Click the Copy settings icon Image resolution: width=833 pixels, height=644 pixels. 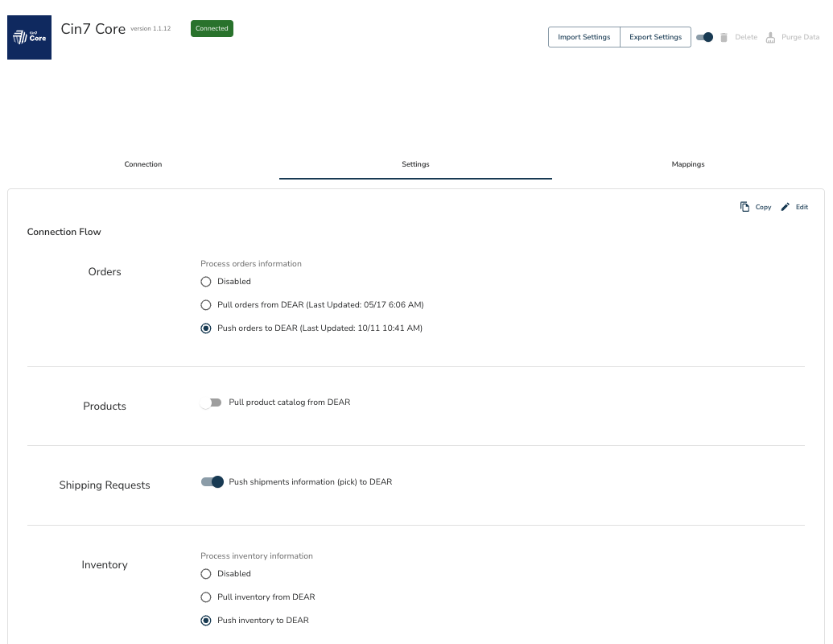(744, 207)
